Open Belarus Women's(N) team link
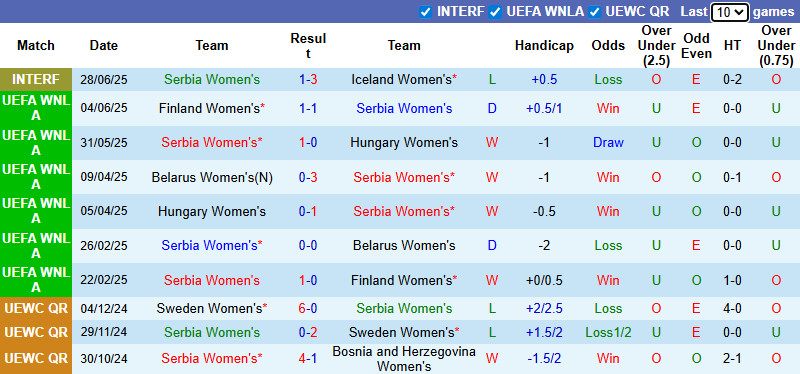Viewport: 800px width, 374px height. coord(212,177)
